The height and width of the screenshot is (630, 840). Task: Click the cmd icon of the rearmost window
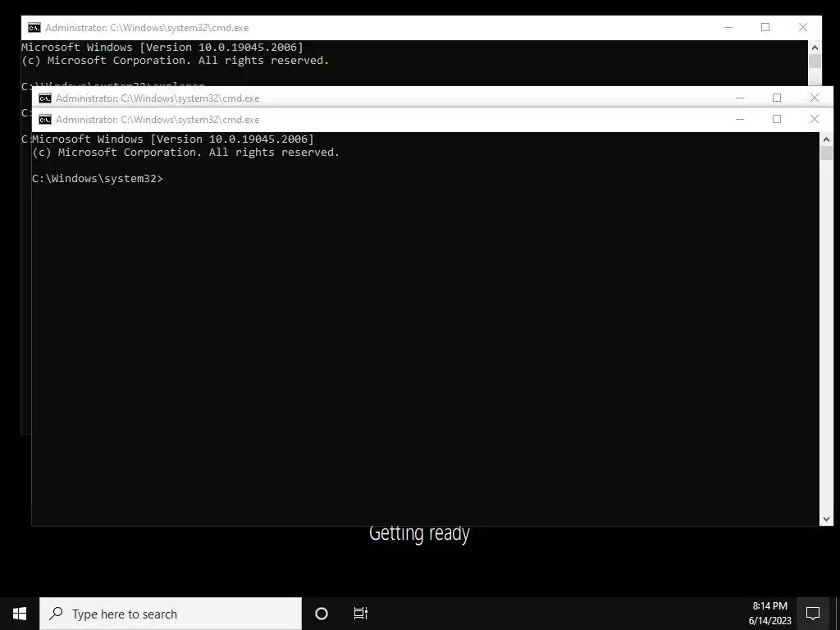click(x=34, y=27)
